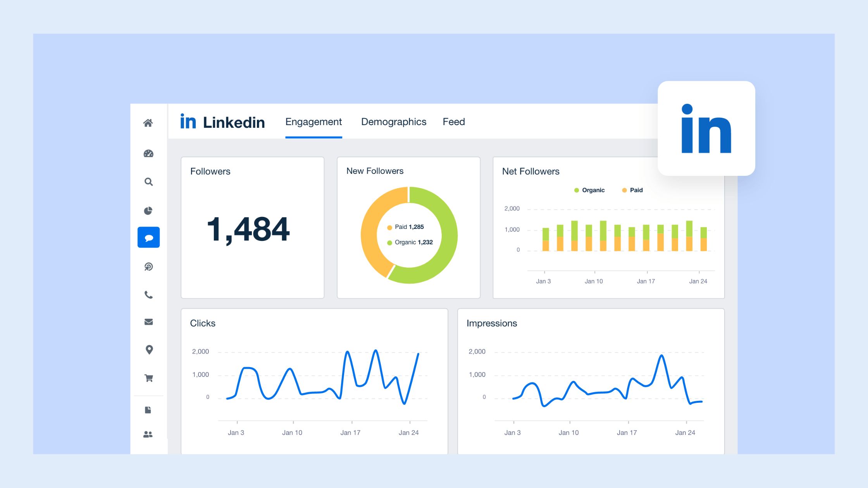Click the Linkedin heading text
This screenshot has height=488, width=868.
(x=234, y=123)
